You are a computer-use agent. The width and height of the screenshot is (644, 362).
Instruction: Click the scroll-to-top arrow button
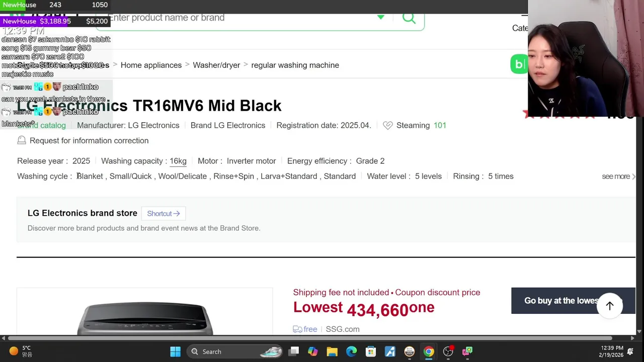pos(610,306)
